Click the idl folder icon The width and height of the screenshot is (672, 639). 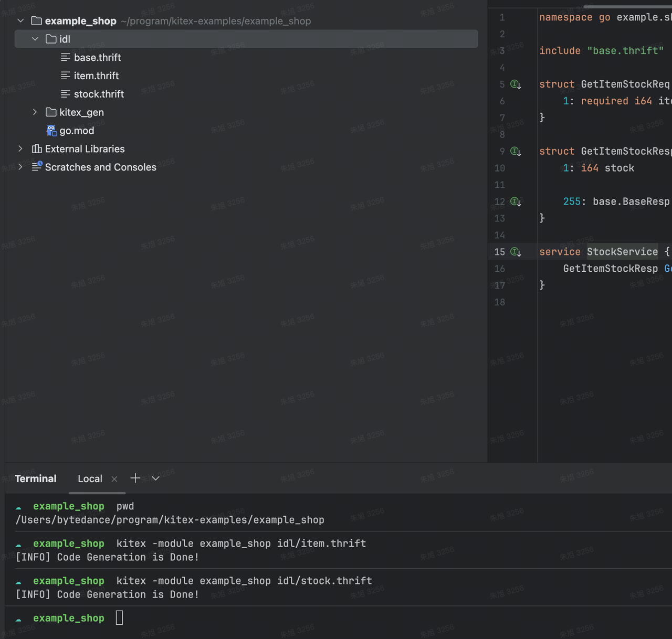pyautogui.click(x=51, y=39)
